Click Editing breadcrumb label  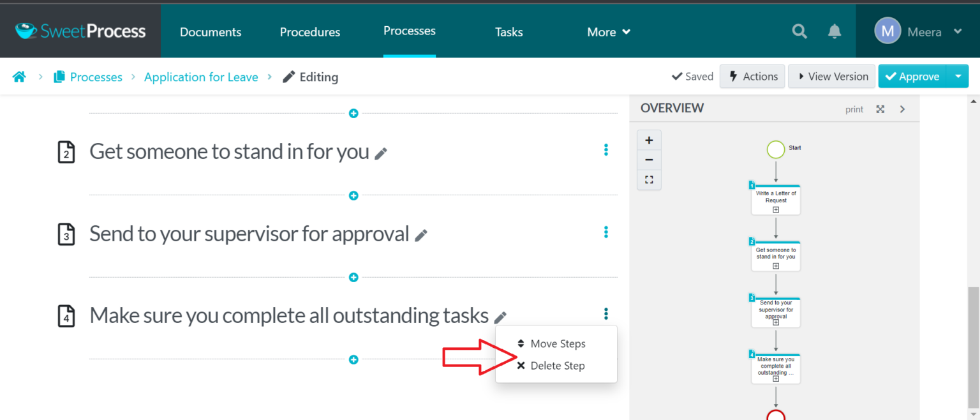[x=311, y=77]
